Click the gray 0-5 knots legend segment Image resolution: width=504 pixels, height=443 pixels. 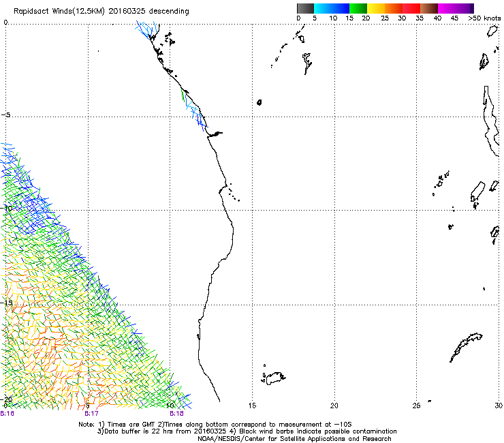click(305, 8)
